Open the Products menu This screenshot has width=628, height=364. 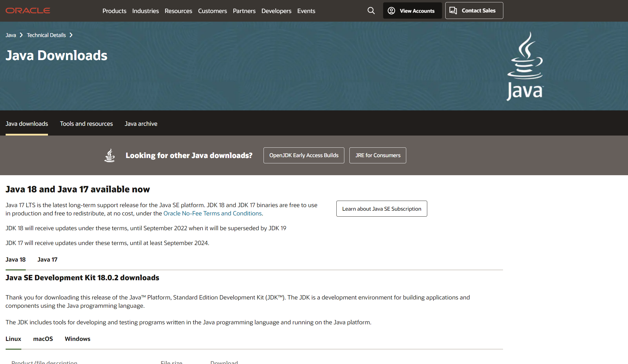click(114, 11)
